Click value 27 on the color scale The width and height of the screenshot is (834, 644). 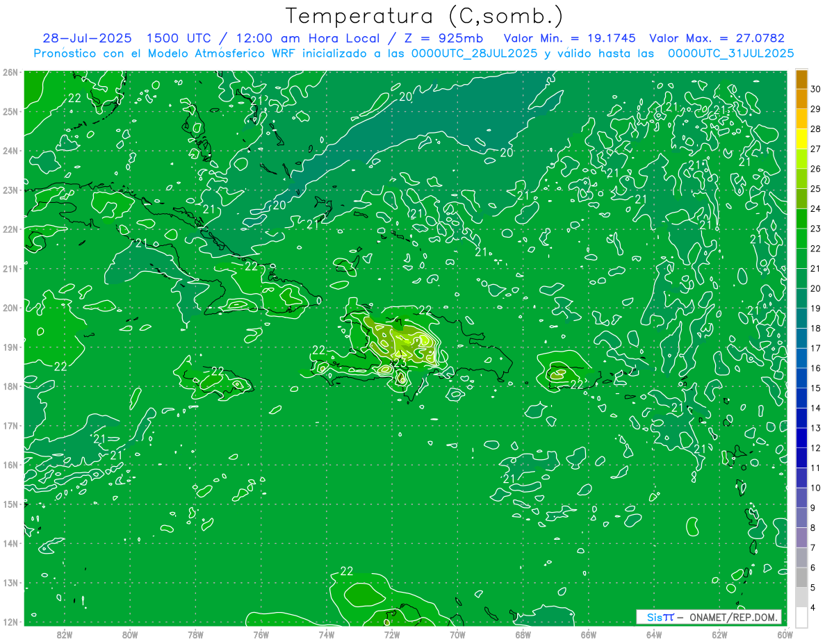[x=816, y=149]
